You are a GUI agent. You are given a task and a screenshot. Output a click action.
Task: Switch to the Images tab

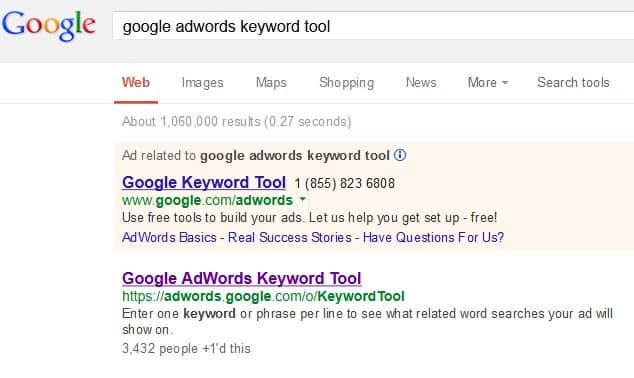tap(203, 82)
